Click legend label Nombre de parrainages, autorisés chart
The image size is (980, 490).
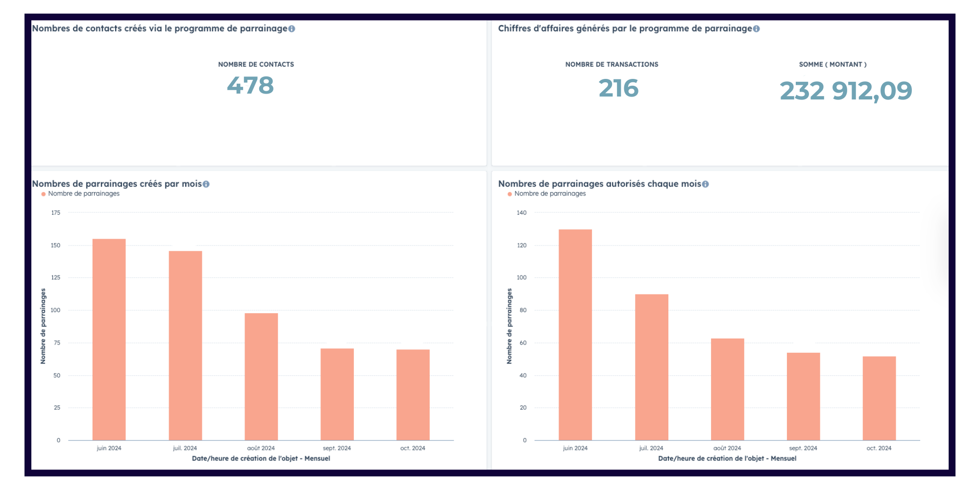550,194
